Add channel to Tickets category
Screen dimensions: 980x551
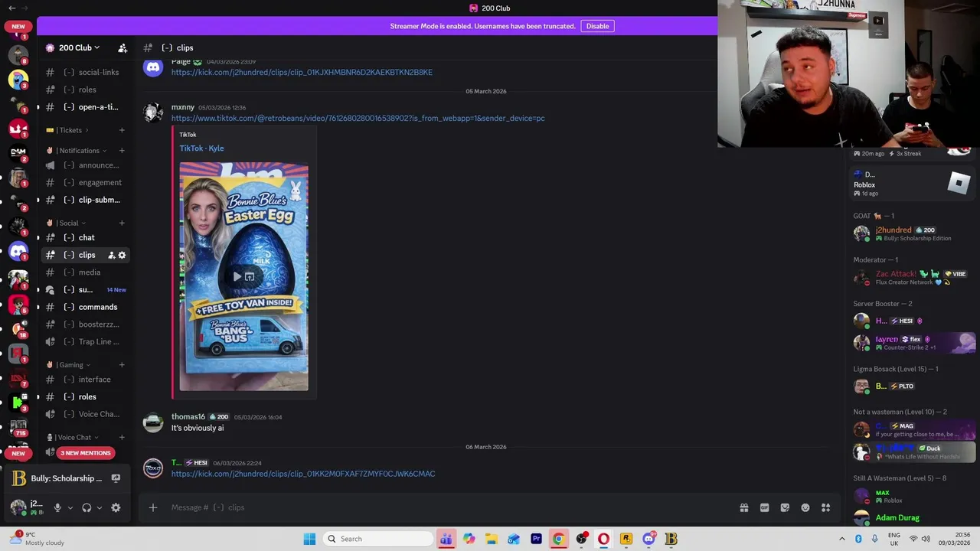tap(122, 130)
